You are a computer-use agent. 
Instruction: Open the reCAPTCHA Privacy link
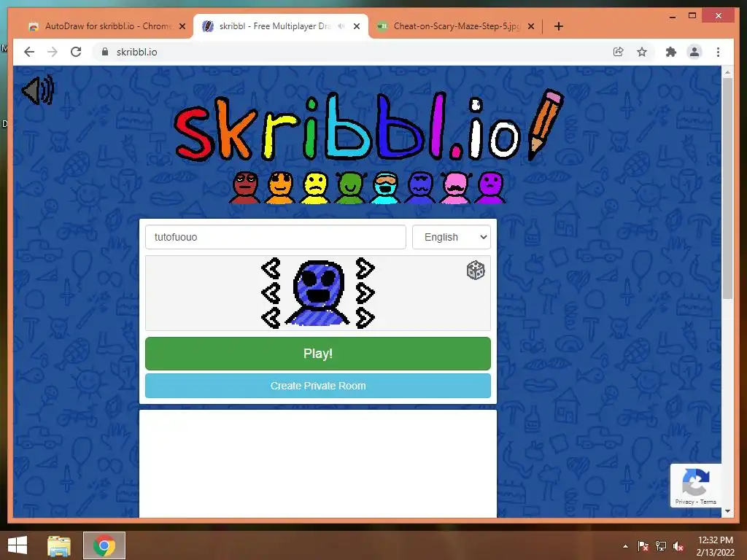[684, 502]
